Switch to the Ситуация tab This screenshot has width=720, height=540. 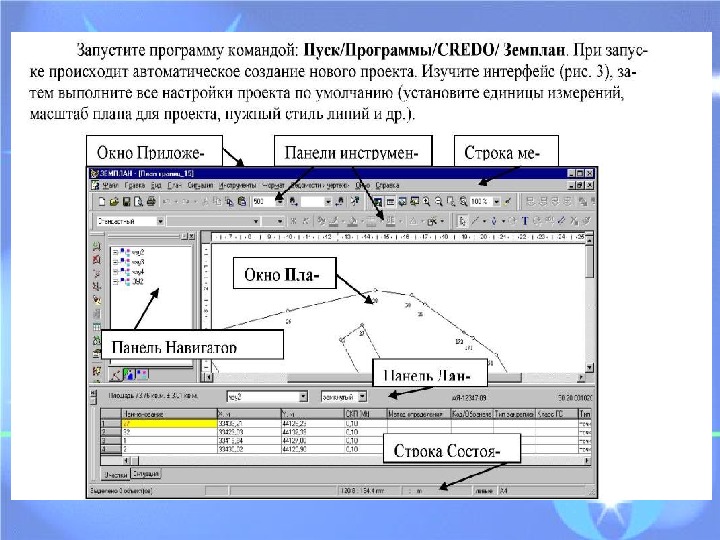(145, 473)
